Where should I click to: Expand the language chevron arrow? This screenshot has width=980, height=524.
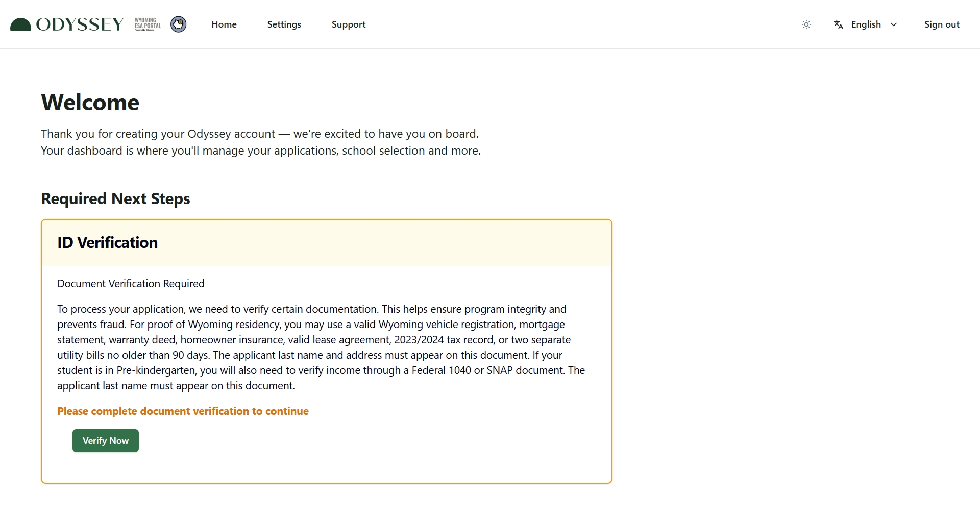pyautogui.click(x=894, y=24)
